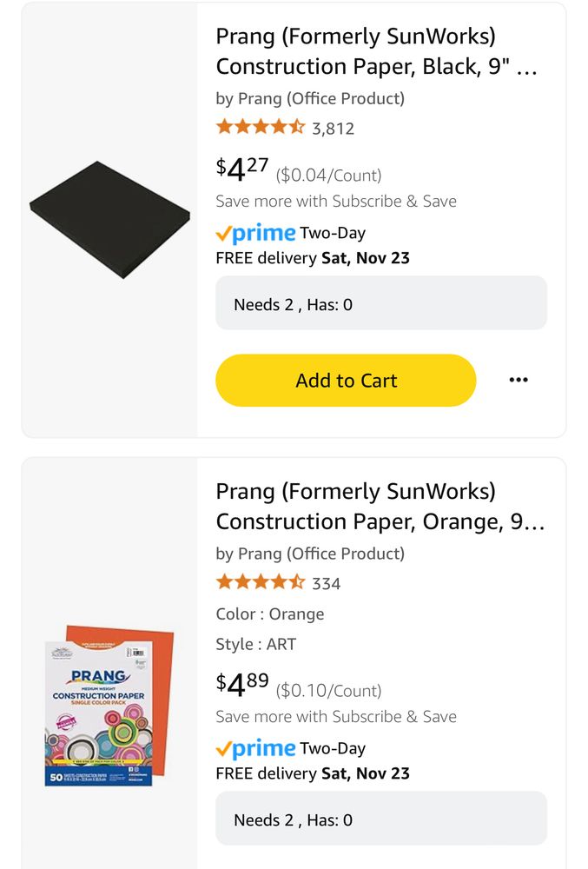Tap the Prime logo on black paper
Image resolution: width=588 pixels, height=869 pixels.
pyautogui.click(x=256, y=233)
